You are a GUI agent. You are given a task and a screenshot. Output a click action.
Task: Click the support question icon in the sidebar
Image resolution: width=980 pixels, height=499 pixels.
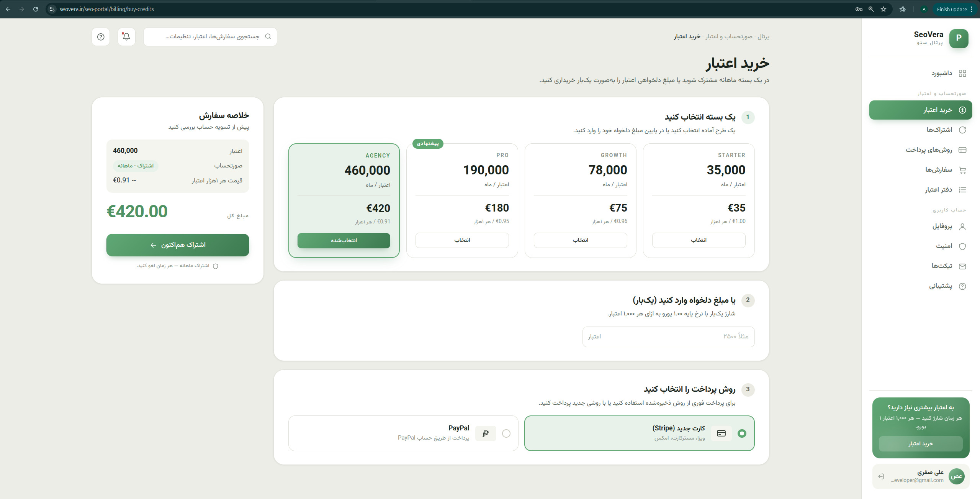962,286
